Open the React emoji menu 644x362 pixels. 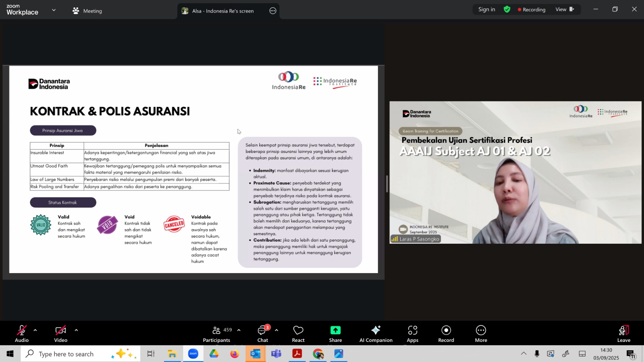click(x=298, y=333)
